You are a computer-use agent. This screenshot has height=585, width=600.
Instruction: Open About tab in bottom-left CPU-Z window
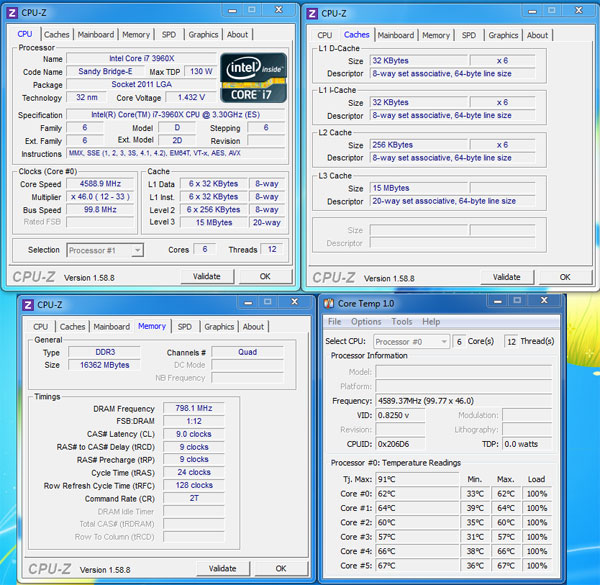point(253,327)
